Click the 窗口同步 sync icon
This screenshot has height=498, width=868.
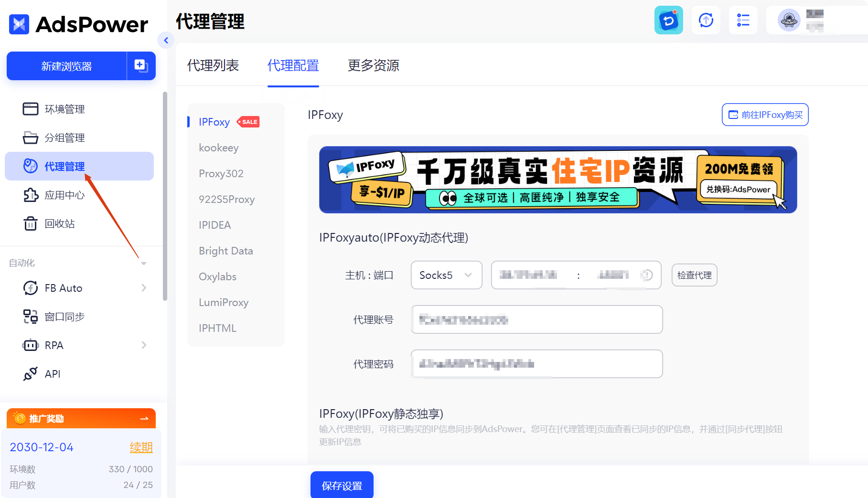point(31,317)
